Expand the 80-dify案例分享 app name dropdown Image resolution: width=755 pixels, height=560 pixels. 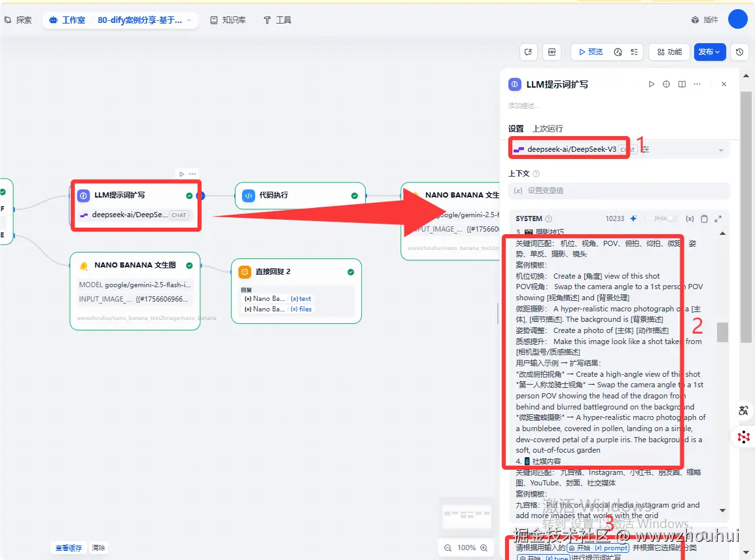tap(145, 20)
